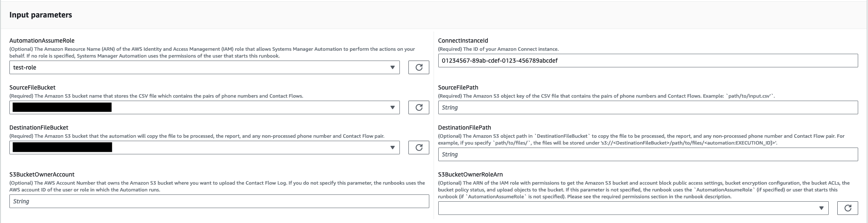Open the DestinationFileBucket dropdown
This screenshot has width=868, height=223.
click(204, 148)
